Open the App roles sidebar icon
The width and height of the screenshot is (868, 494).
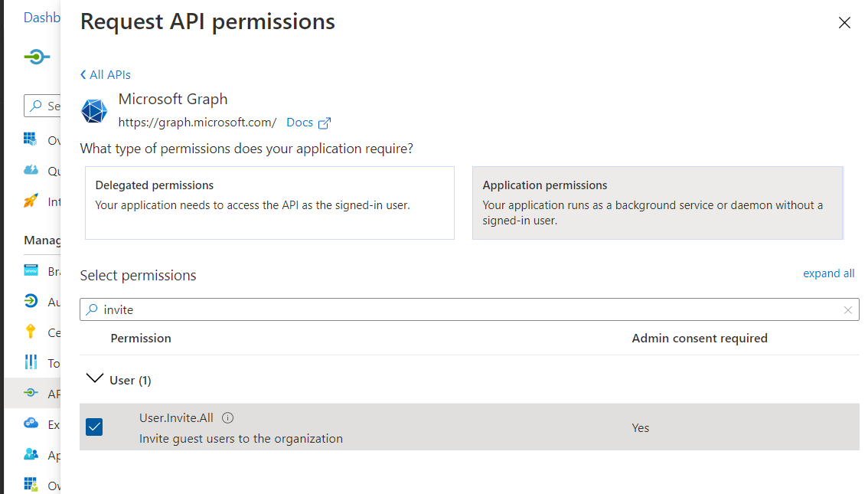click(x=31, y=454)
